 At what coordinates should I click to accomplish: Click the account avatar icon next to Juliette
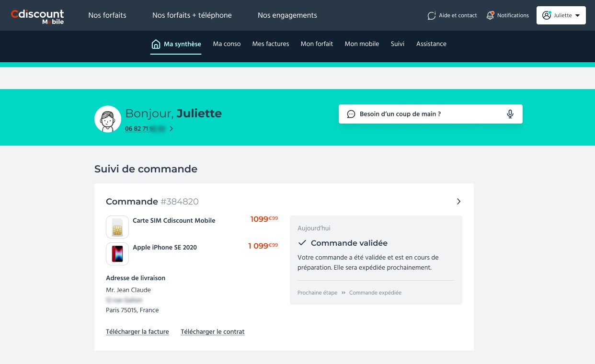click(x=546, y=15)
